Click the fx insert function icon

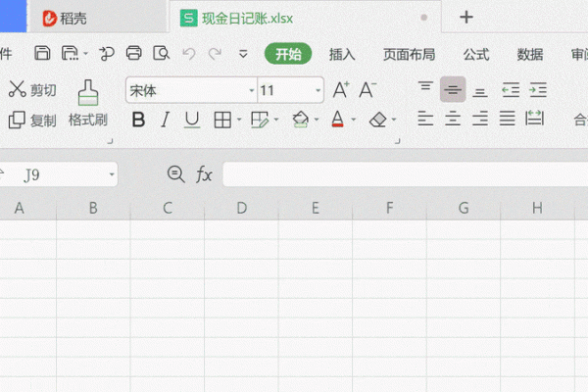pos(204,174)
